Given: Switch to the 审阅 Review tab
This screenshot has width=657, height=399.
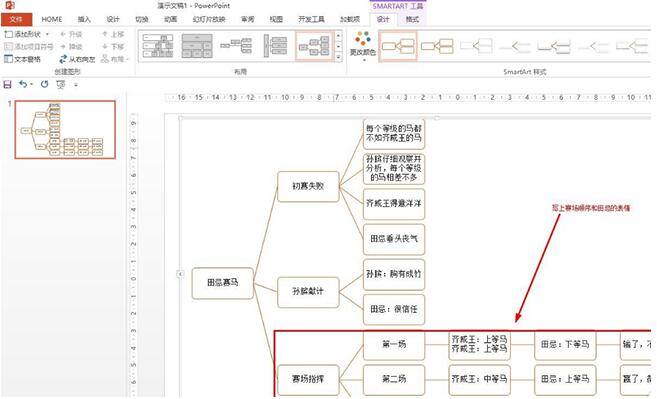Looking at the screenshot, I should (x=248, y=19).
